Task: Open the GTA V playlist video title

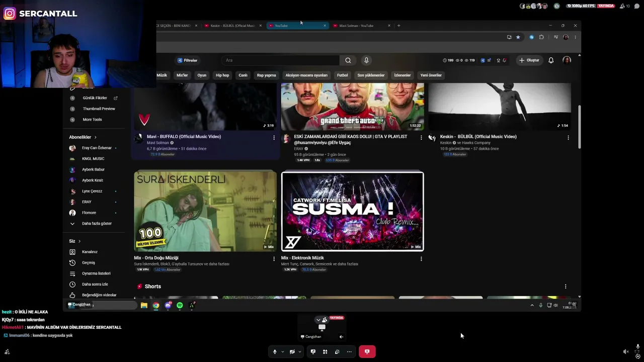Action: (x=351, y=139)
